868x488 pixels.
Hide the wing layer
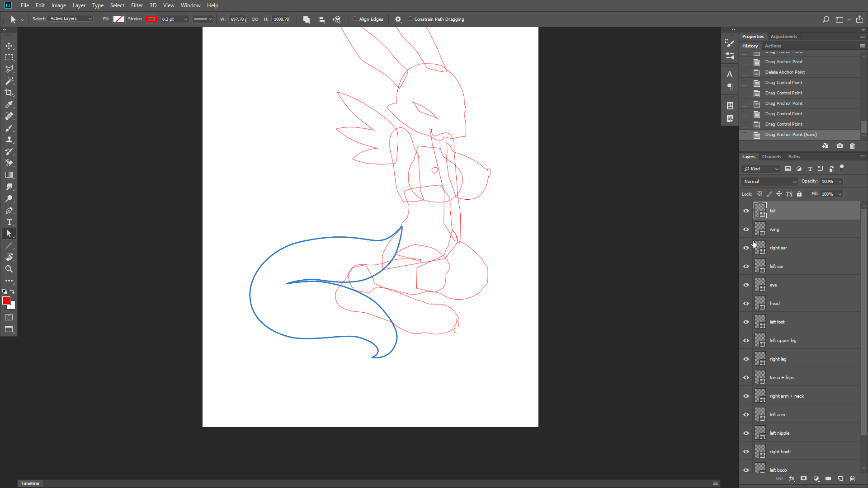pyautogui.click(x=746, y=229)
